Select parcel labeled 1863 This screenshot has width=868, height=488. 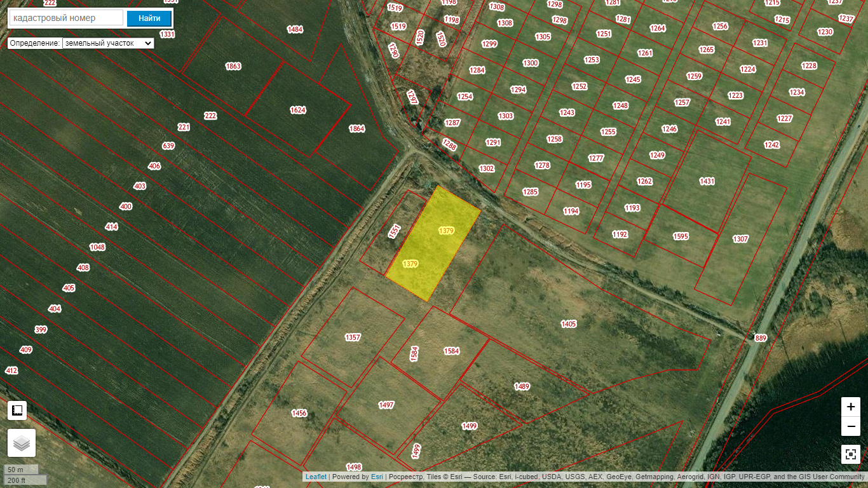(x=233, y=66)
